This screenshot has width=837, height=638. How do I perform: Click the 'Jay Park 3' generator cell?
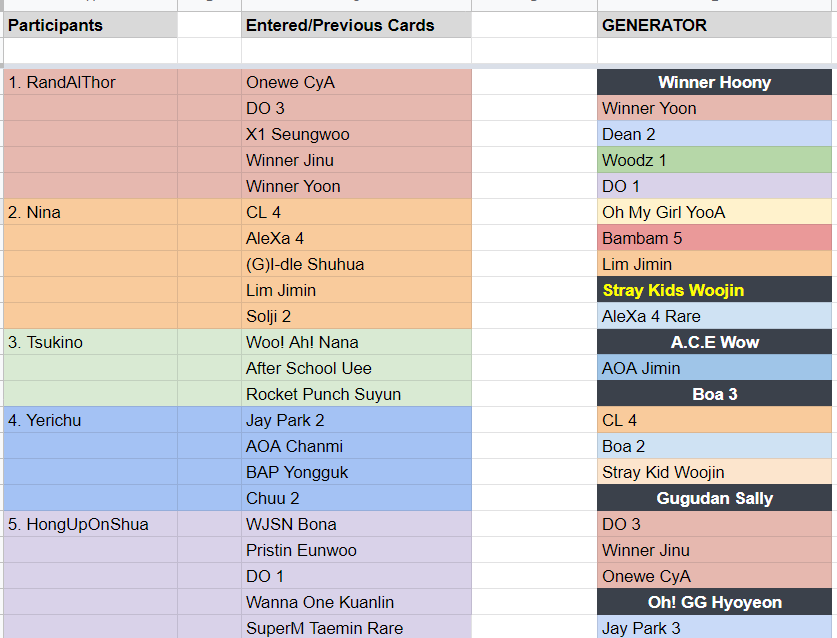714,628
